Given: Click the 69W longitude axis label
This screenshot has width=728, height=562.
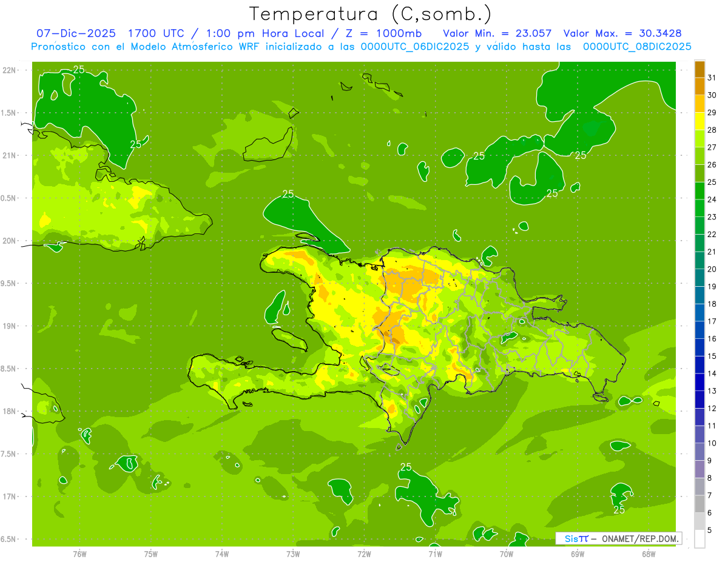Looking at the screenshot, I should [578, 554].
